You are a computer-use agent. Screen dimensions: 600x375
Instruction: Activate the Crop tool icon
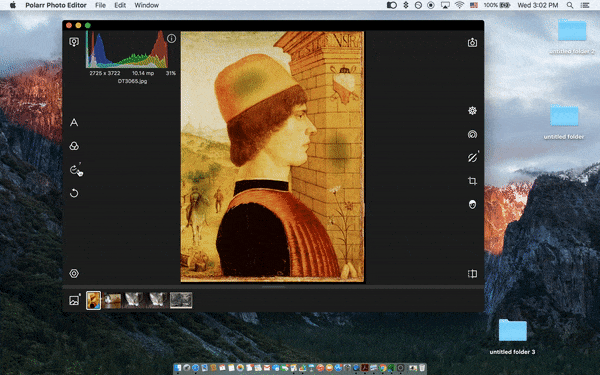472,181
